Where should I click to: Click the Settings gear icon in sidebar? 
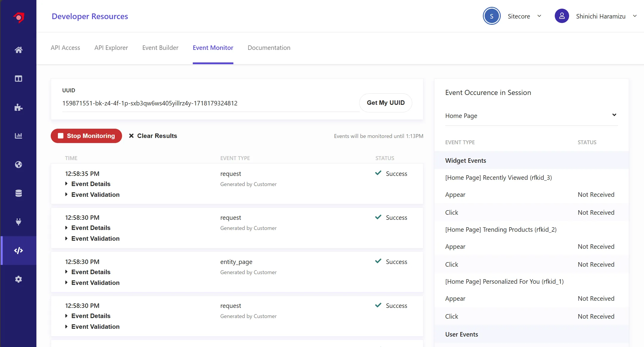(x=19, y=279)
